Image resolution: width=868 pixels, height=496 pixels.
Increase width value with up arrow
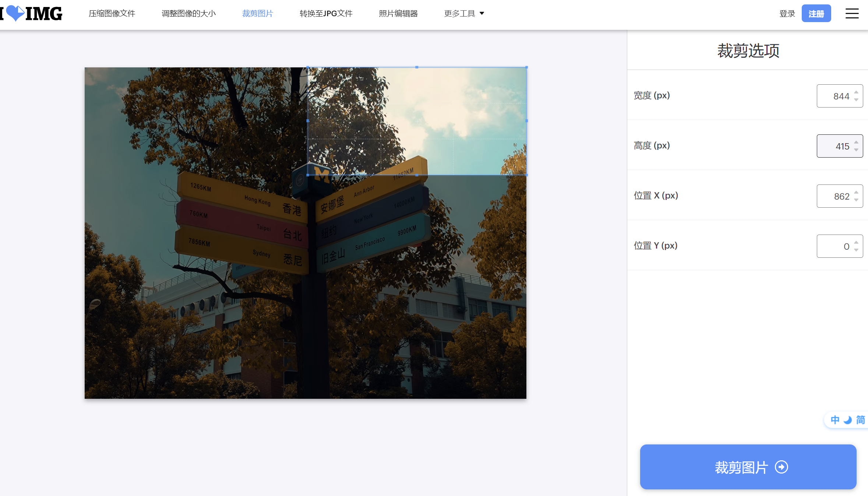[x=856, y=92]
